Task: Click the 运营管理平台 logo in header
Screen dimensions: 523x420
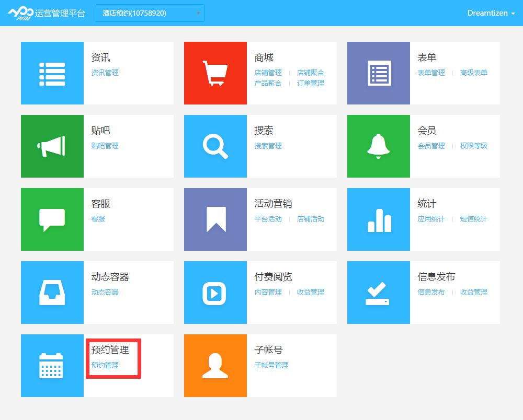Action: (46, 13)
